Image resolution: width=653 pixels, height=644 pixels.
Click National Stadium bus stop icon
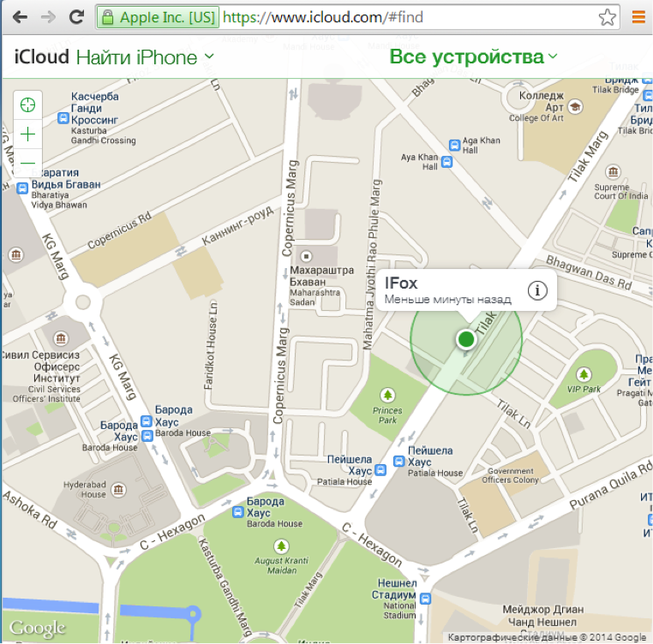(x=425, y=599)
